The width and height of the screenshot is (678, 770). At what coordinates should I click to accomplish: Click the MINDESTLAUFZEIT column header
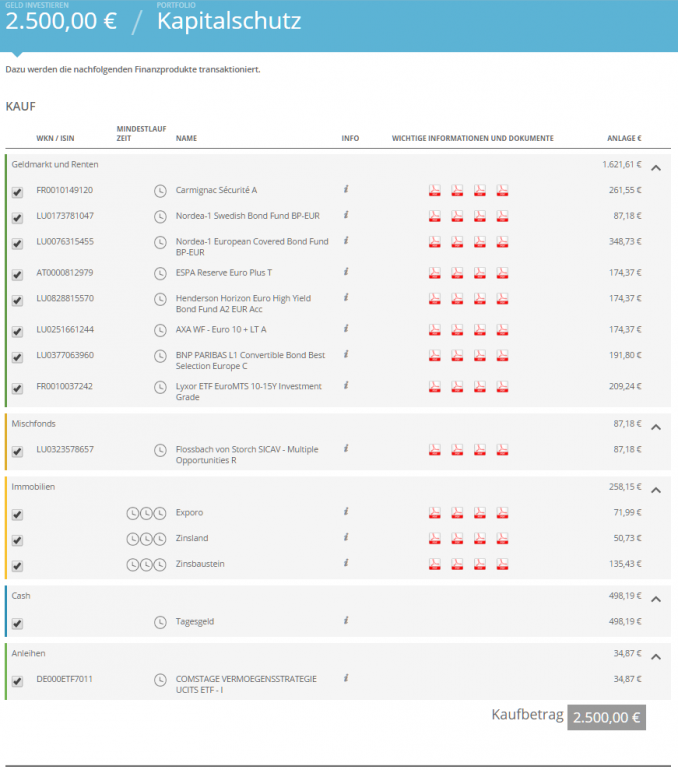point(141,134)
